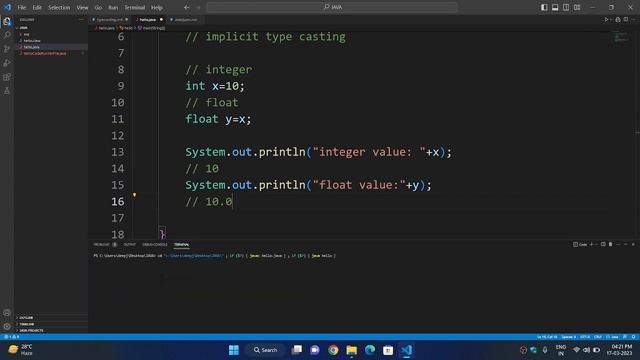Run Java file with play button
The image size is (640, 360).
coord(607,20)
